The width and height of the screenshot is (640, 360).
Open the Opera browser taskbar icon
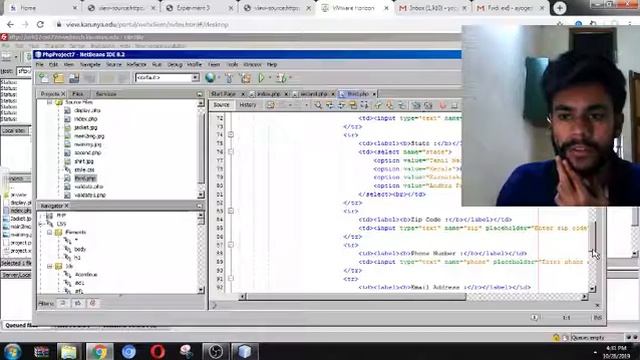point(158,351)
